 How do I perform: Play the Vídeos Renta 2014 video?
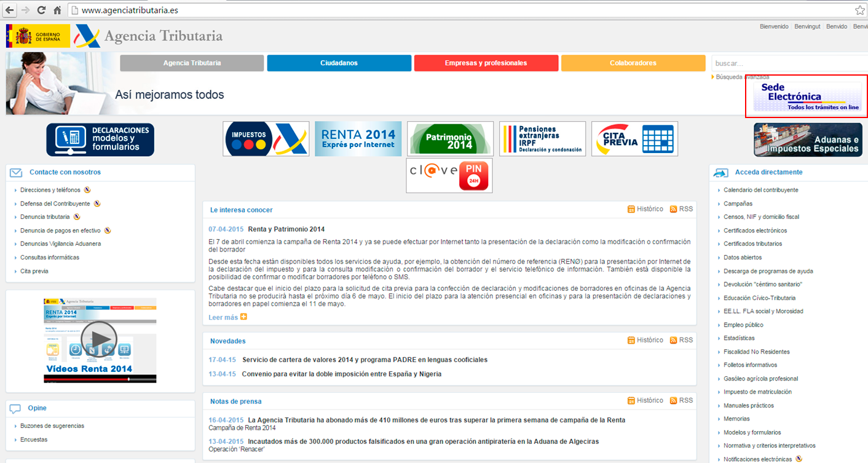click(x=99, y=339)
